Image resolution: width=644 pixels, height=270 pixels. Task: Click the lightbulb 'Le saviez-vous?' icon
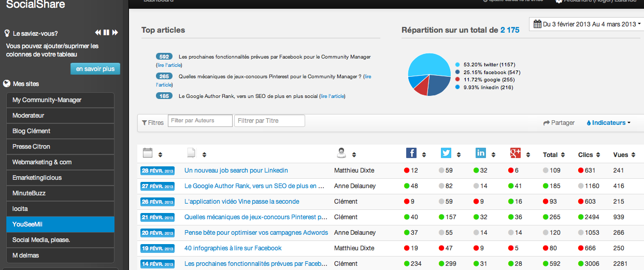[x=7, y=33]
